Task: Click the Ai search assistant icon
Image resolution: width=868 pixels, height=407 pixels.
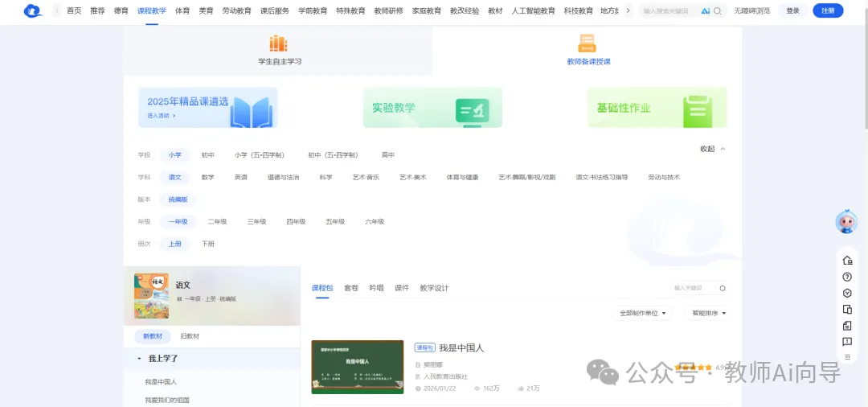Action: (706, 10)
